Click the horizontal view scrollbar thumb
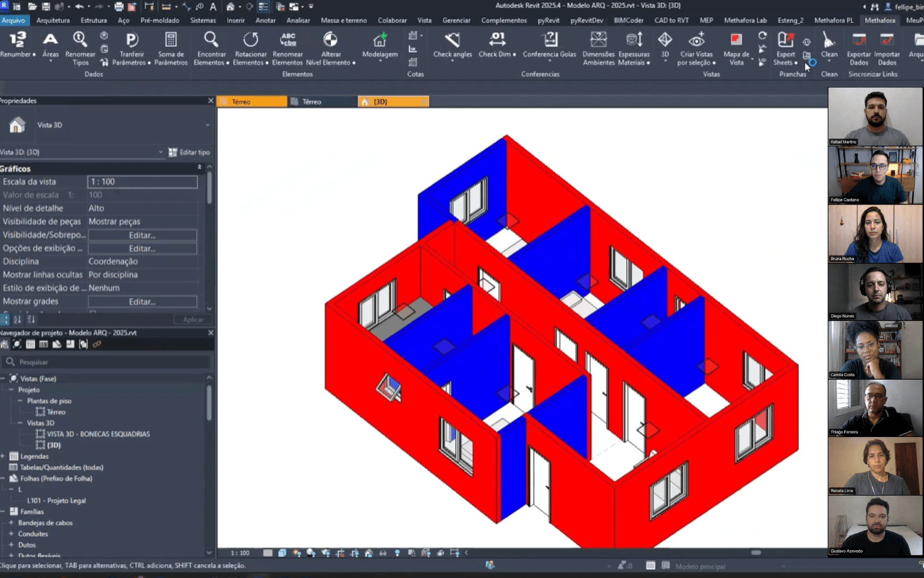 click(756, 553)
